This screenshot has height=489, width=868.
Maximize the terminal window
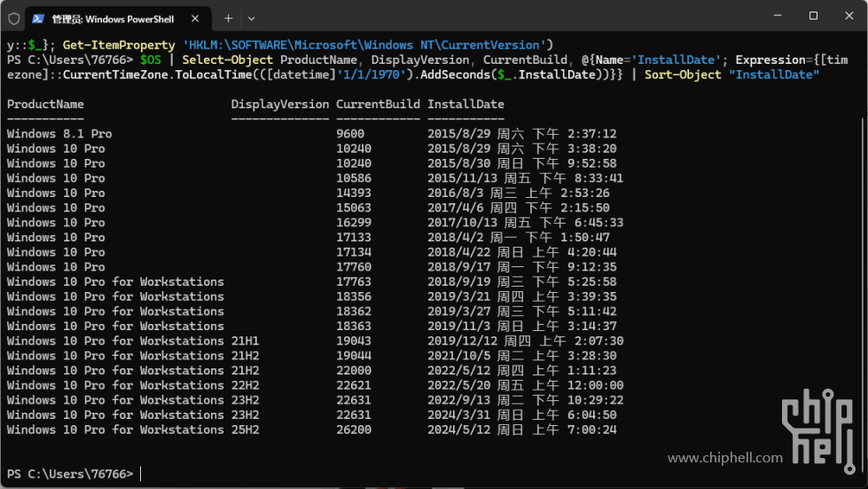click(x=813, y=15)
